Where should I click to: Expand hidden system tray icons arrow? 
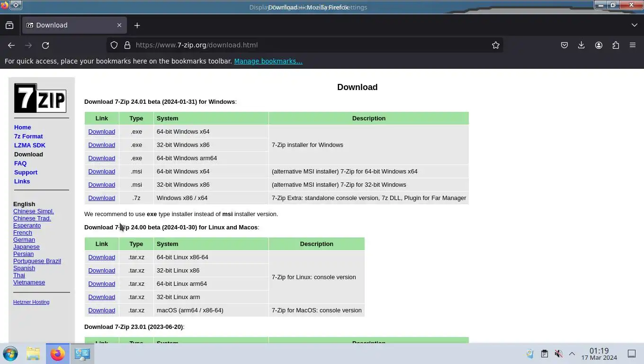pyautogui.click(x=572, y=354)
